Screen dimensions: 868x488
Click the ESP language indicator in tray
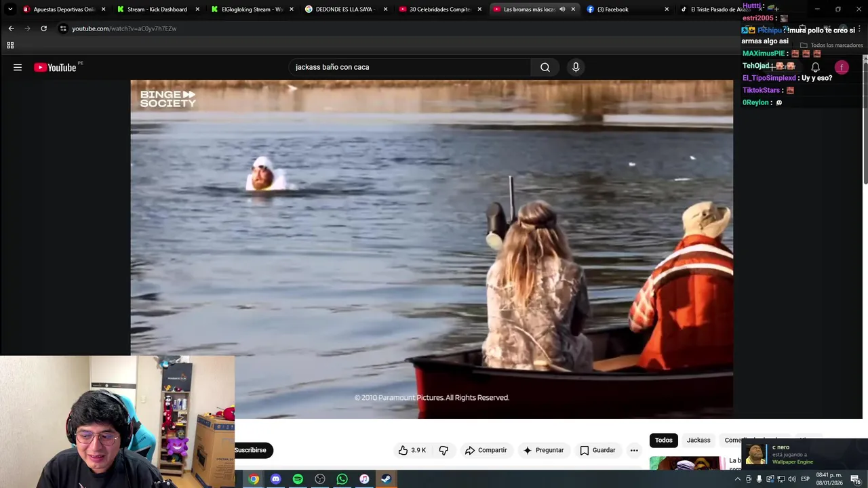[805, 479]
